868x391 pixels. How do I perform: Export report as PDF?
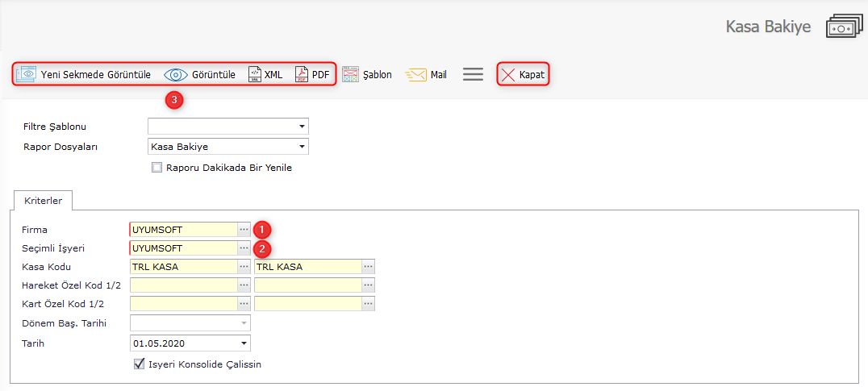[x=302, y=75]
